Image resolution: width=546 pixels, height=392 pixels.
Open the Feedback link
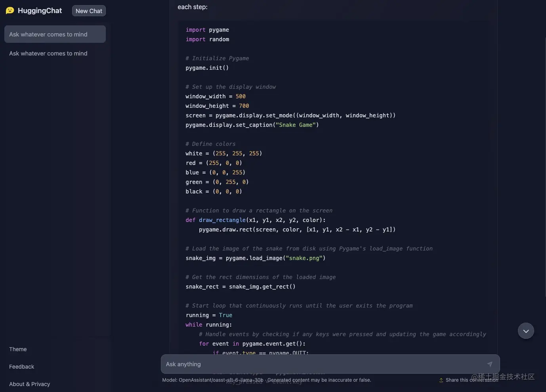point(22,367)
